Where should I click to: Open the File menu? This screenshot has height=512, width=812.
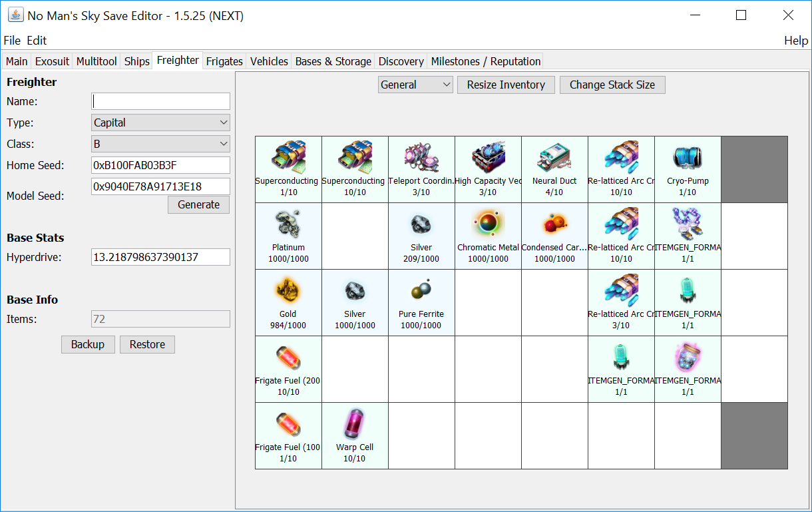click(x=12, y=41)
